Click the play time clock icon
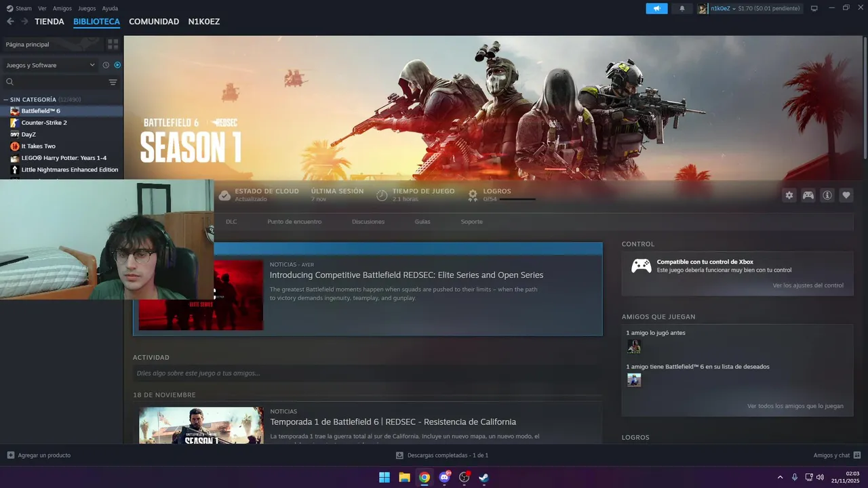868x488 pixels. coord(382,195)
